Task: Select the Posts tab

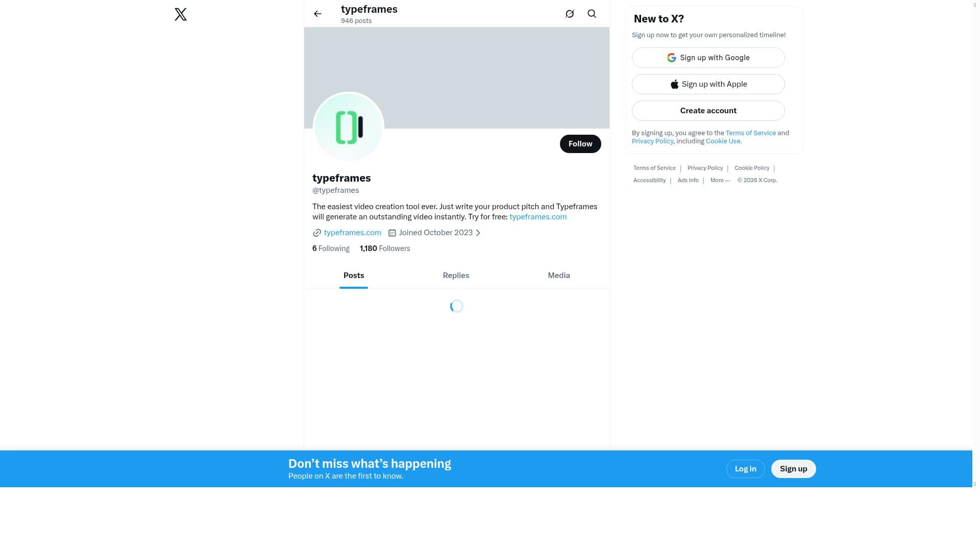Action: tap(354, 275)
